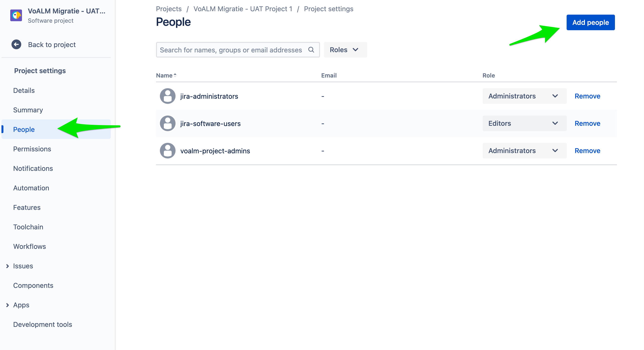Open the role dropdown for jira-administrators
Viewport: 644px width, 350px height.
coord(524,96)
